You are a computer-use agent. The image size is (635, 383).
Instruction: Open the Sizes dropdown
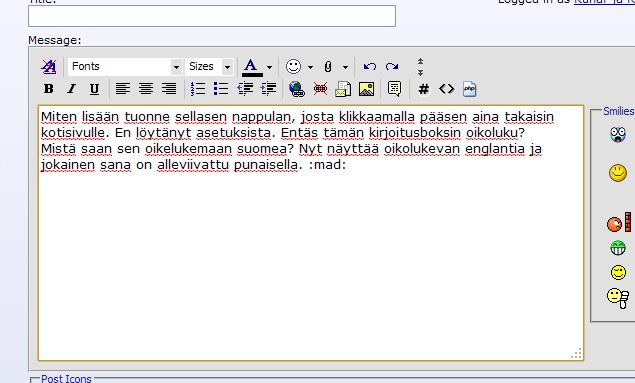pyautogui.click(x=209, y=66)
